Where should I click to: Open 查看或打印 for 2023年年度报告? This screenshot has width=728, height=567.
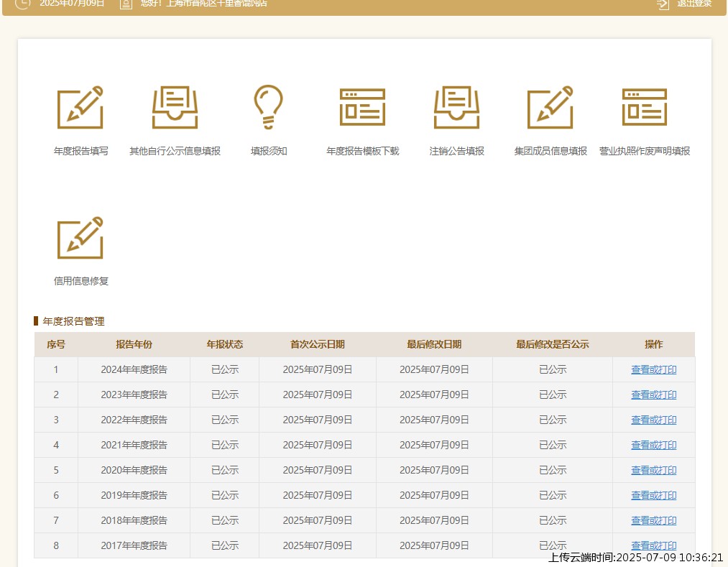(654, 395)
